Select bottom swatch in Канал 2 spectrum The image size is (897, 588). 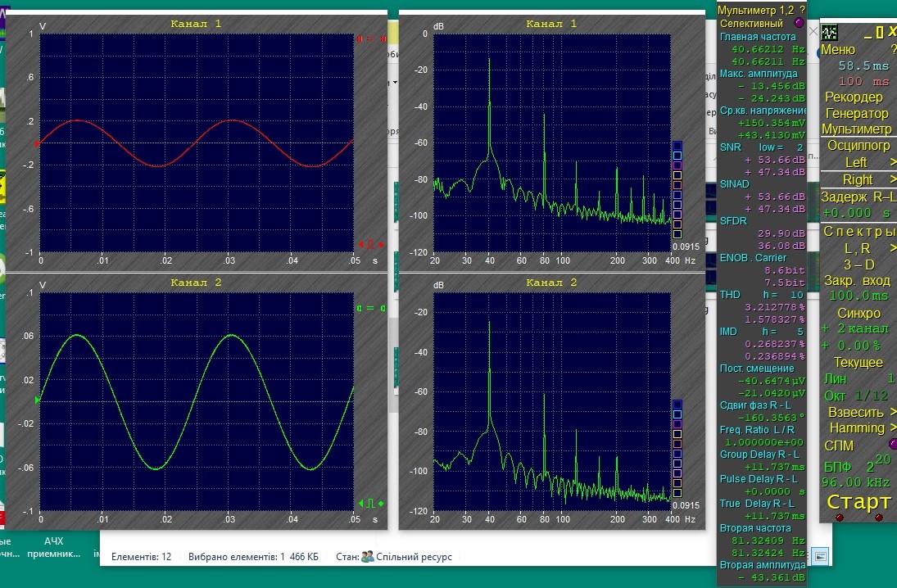tap(677, 493)
